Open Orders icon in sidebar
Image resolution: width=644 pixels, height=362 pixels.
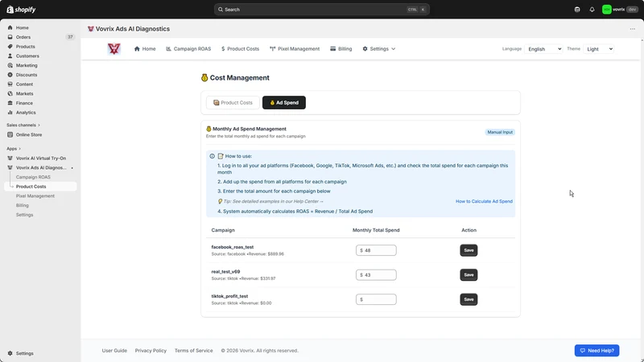click(10, 37)
